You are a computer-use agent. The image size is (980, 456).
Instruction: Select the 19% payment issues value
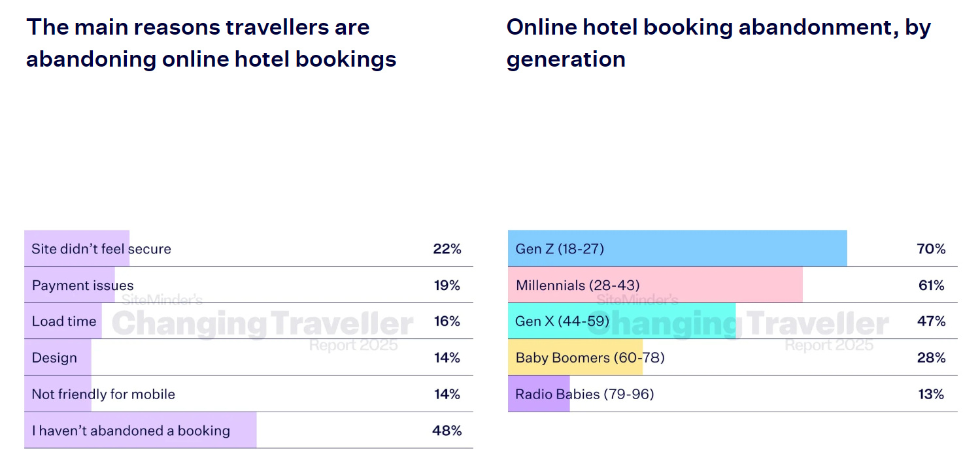[x=447, y=285]
